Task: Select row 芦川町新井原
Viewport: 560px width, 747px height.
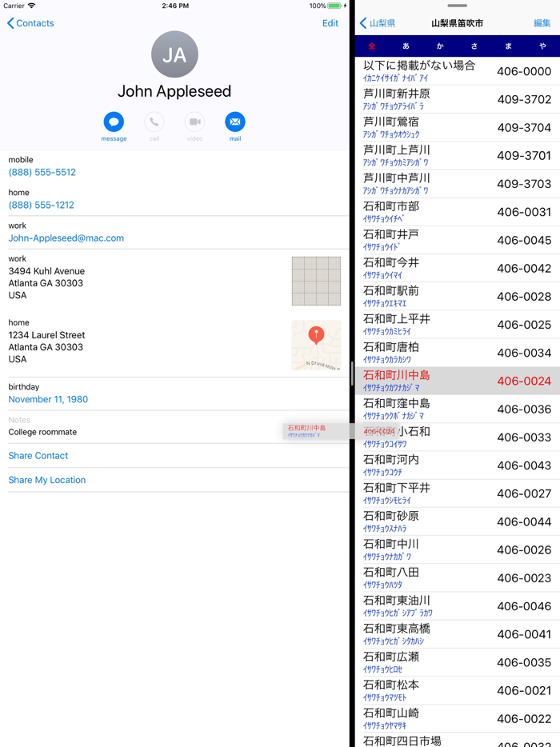Action: click(458, 99)
